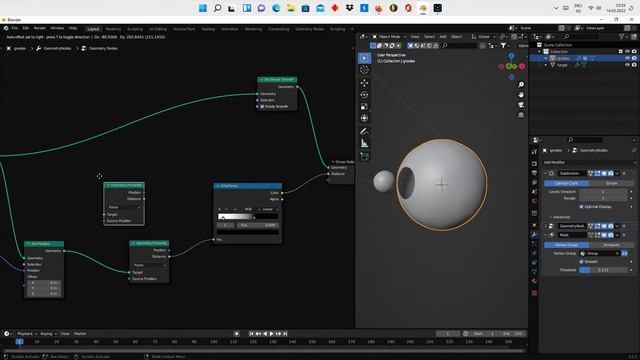This screenshot has width=640, height=360.
Task: Switch to the Shading workspace tab
Action: tap(208, 29)
